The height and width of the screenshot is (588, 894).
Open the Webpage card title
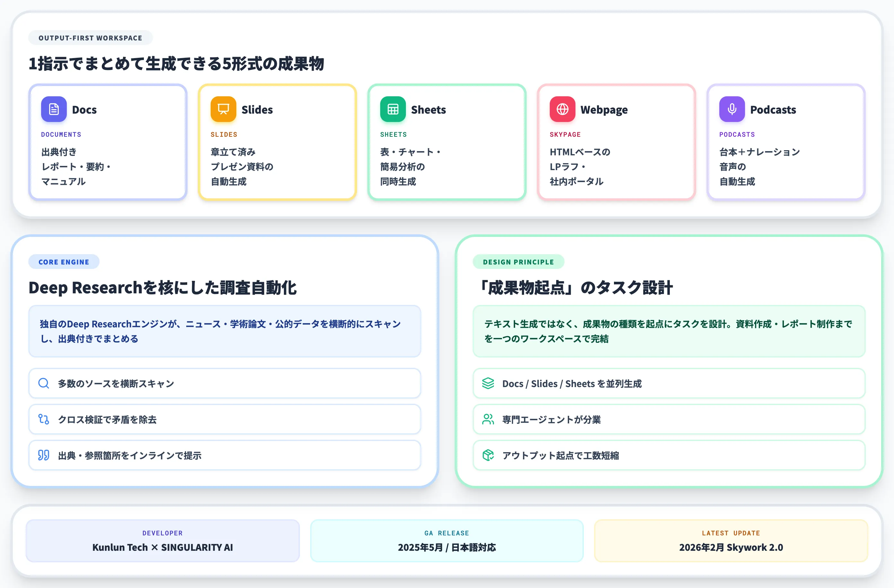[x=604, y=110]
